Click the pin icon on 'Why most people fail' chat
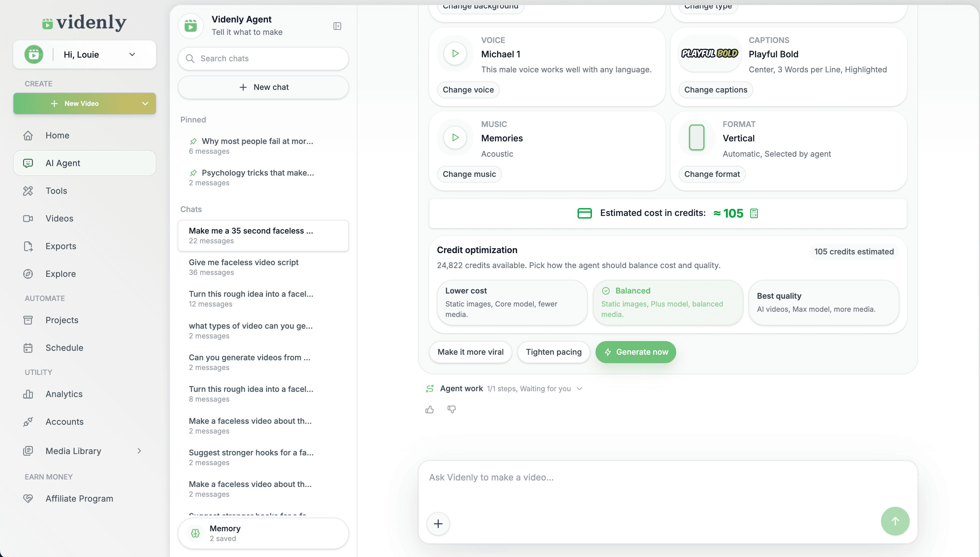Viewport: 980px width, 557px height. click(193, 141)
